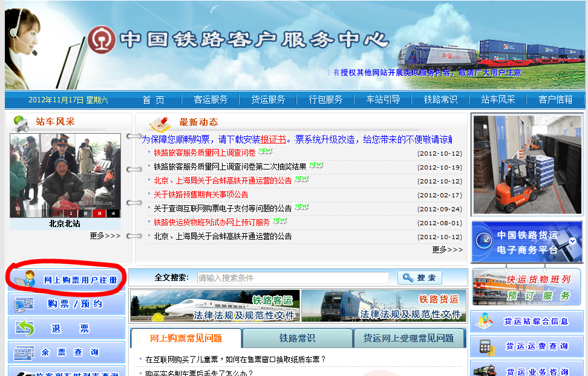The height and width of the screenshot is (376, 588).
Task: Click the China Railway red logo
Action: 102,40
